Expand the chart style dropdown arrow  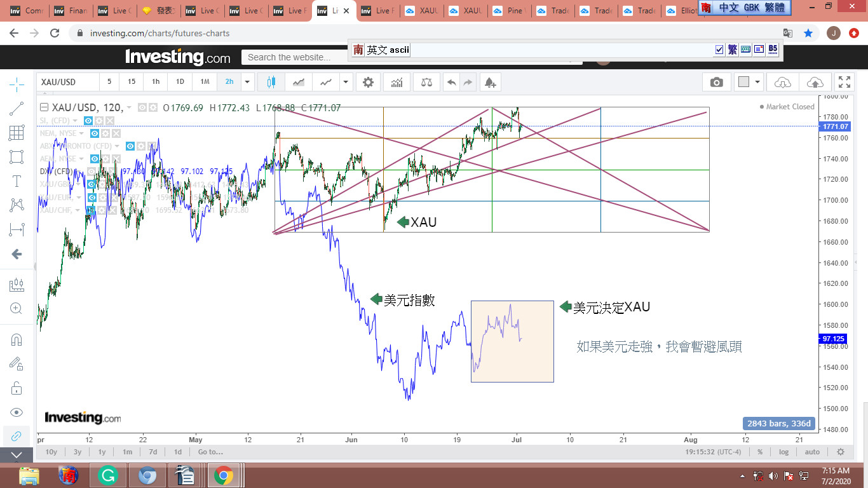[345, 82]
